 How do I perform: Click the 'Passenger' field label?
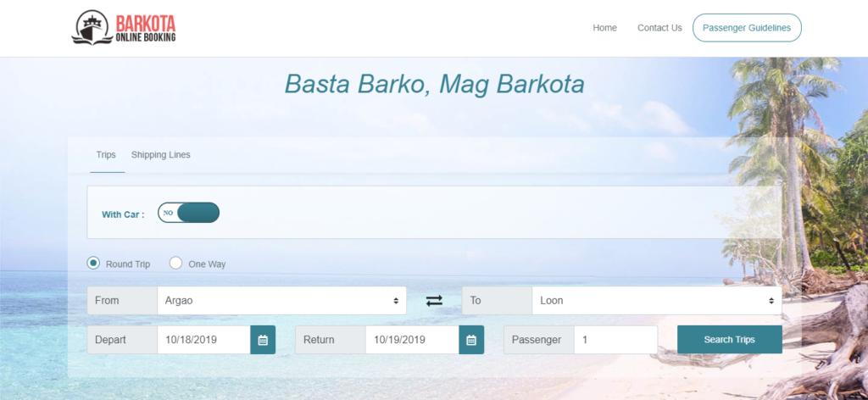pos(537,340)
